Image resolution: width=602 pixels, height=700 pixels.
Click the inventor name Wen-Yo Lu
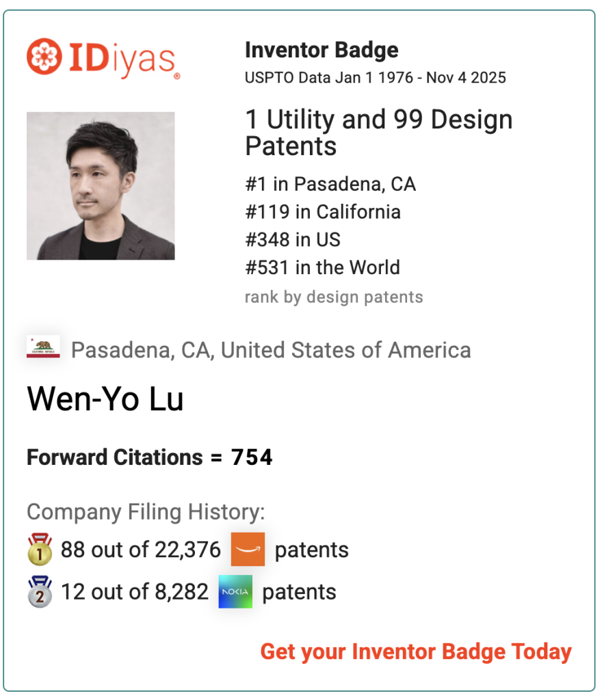[x=105, y=399]
